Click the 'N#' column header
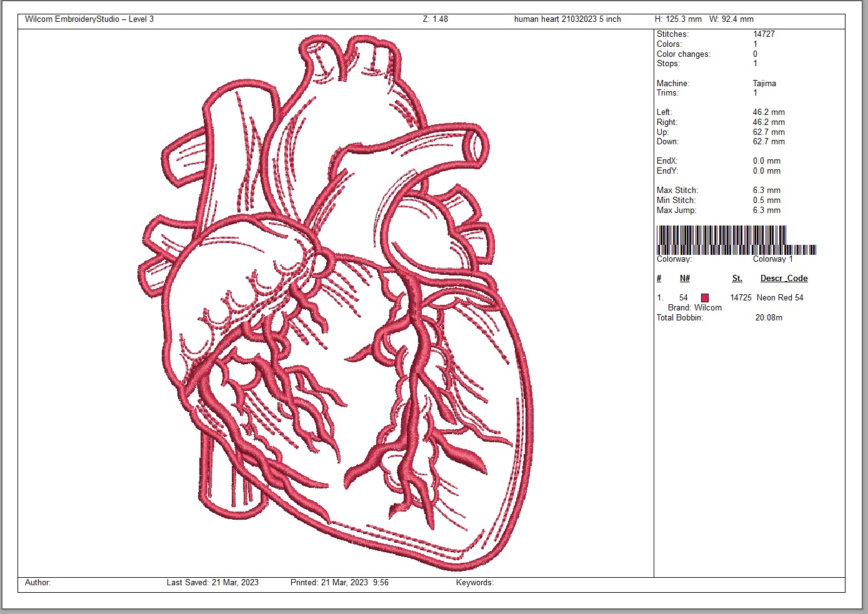Viewport: 868px width, 614px height. [x=685, y=279]
